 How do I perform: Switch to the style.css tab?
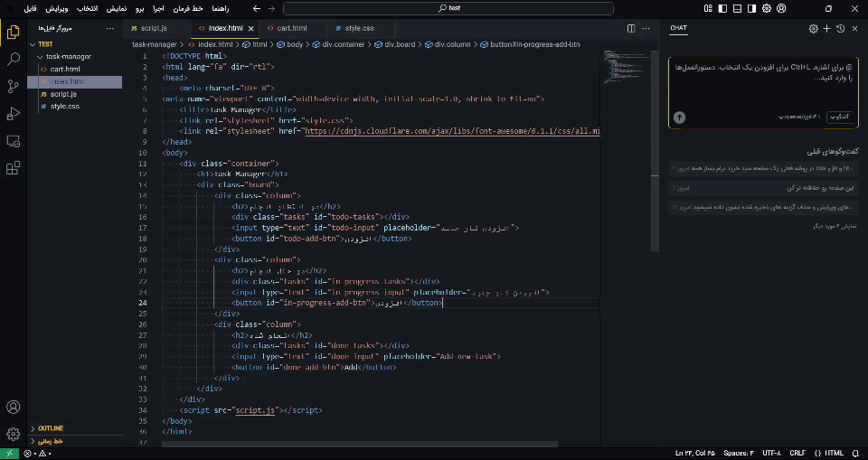coord(361,28)
